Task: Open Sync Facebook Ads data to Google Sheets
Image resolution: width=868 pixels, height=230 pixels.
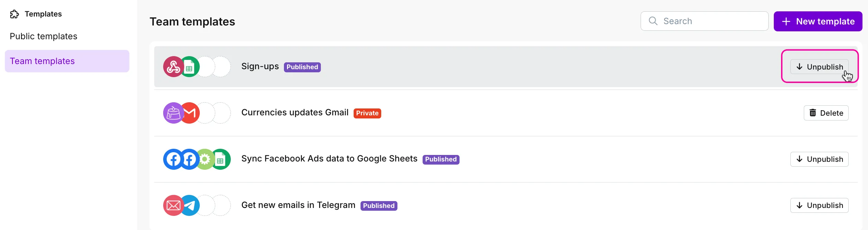Action: coord(329,159)
